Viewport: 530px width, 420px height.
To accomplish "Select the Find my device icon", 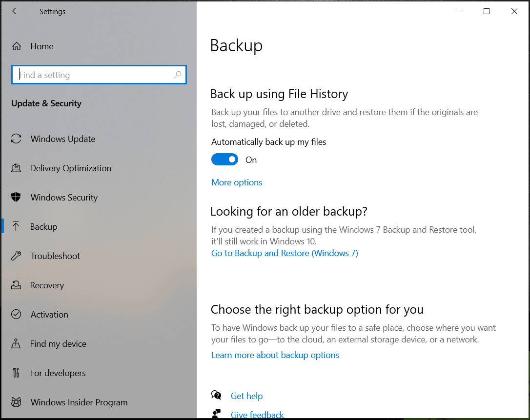I will (x=16, y=344).
